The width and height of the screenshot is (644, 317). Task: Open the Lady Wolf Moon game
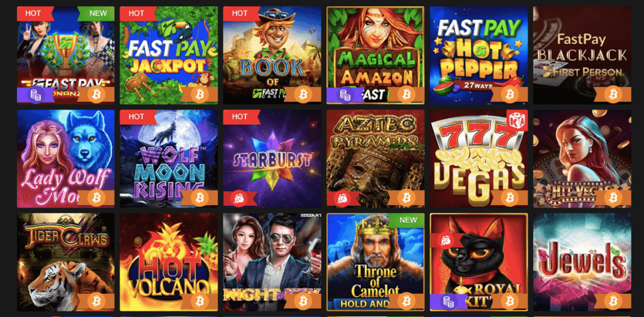click(x=65, y=158)
